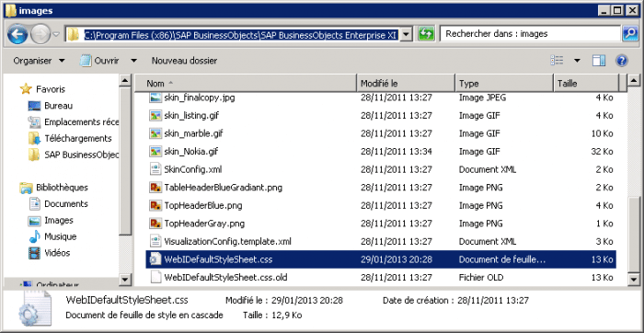Sort by the Type column header

click(504, 84)
